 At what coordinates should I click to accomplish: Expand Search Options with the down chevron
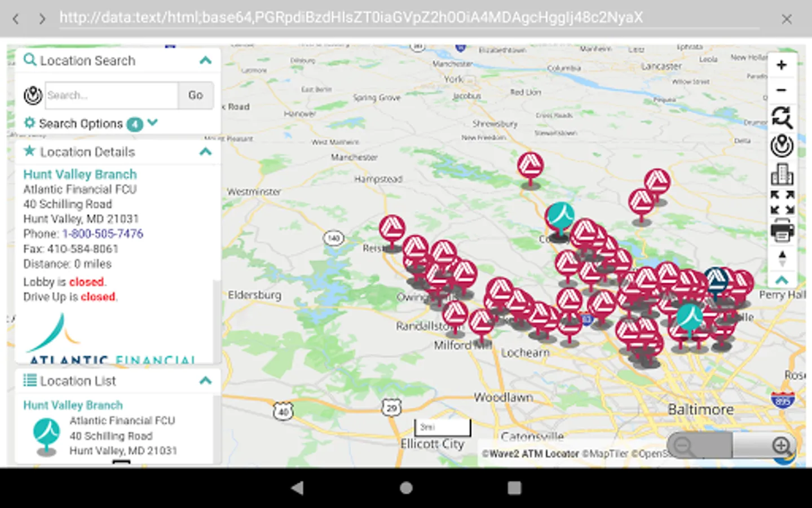(152, 122)
